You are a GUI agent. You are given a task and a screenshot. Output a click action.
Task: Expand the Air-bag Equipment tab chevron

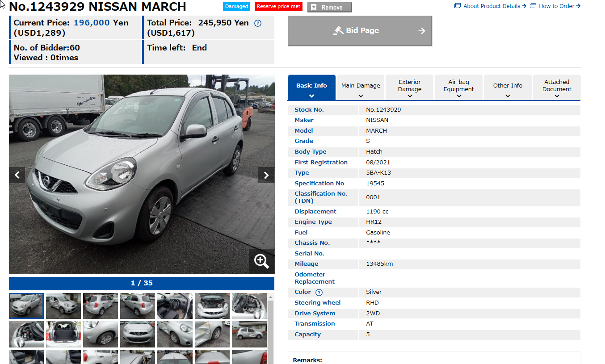(459, 96)
